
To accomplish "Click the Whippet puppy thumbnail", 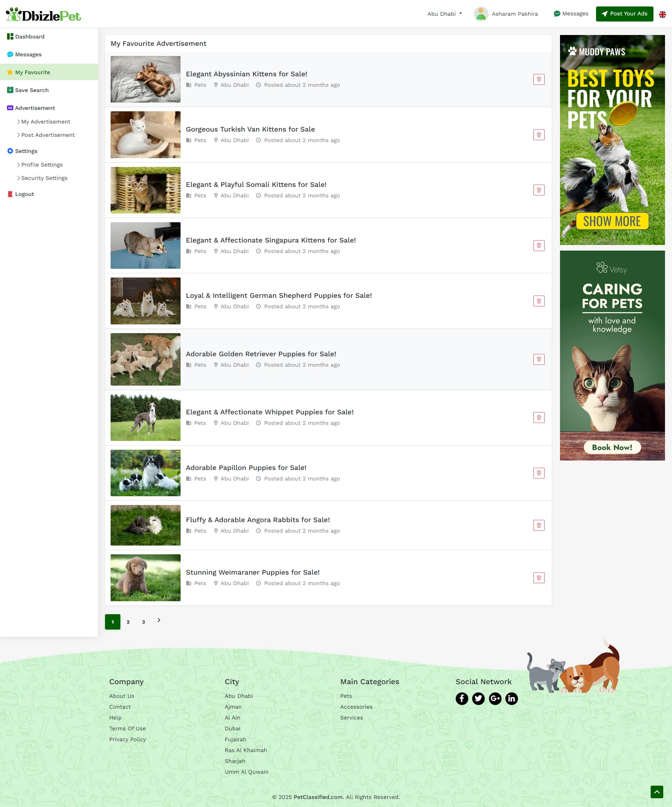I will tap(145, 417).
